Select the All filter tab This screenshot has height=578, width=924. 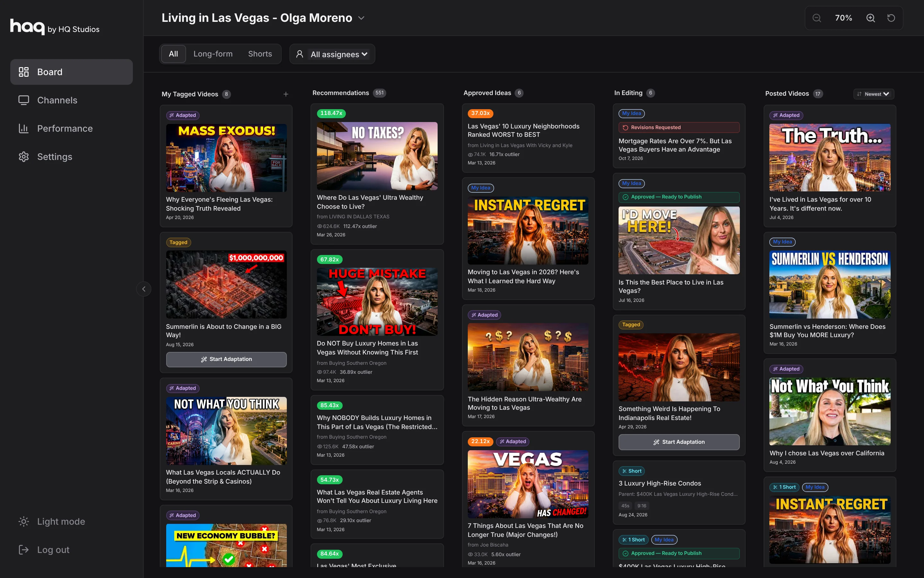pyautogui.click(x=173, y=54)
